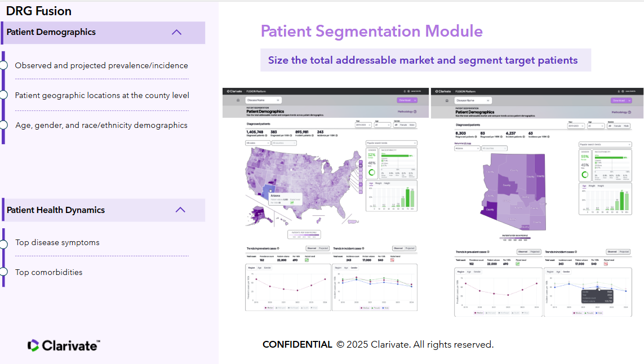Click the highlighted Arizona state on the US map
Image resolution: width=644 pixels, height=364 pixels.
click(267, 191)
